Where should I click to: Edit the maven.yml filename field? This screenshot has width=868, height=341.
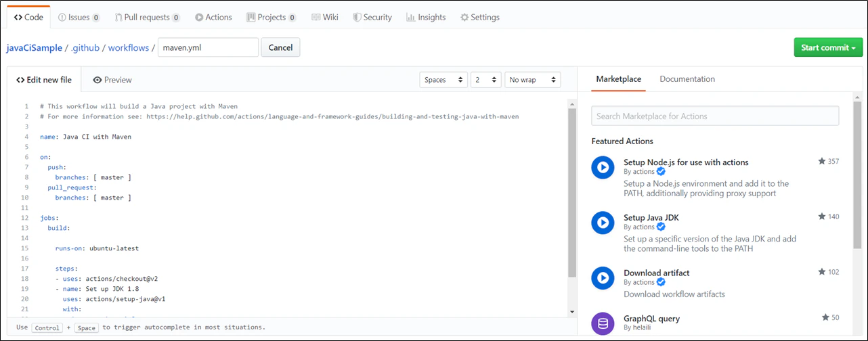coord(208,47)
